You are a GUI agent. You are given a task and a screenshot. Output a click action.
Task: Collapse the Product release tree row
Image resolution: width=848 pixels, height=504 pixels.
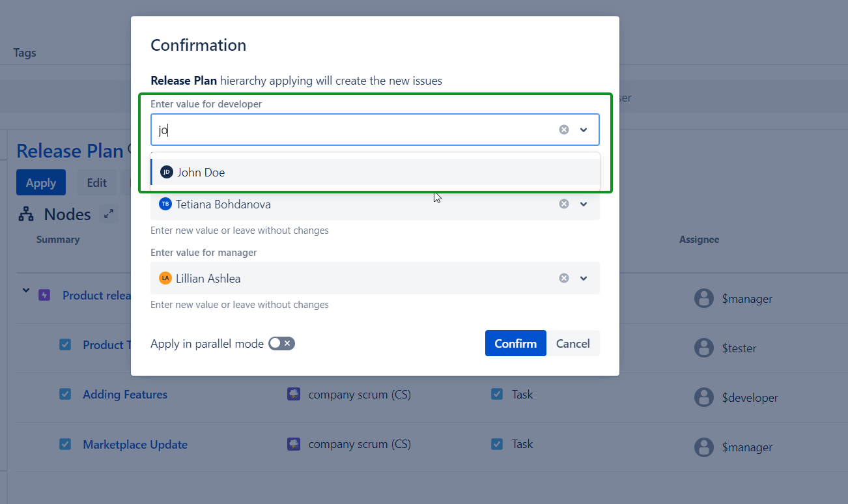[26, 291]
